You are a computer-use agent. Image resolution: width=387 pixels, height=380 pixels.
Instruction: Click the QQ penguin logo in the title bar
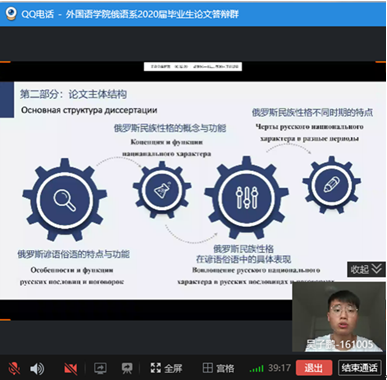click(x=11, y=13)
